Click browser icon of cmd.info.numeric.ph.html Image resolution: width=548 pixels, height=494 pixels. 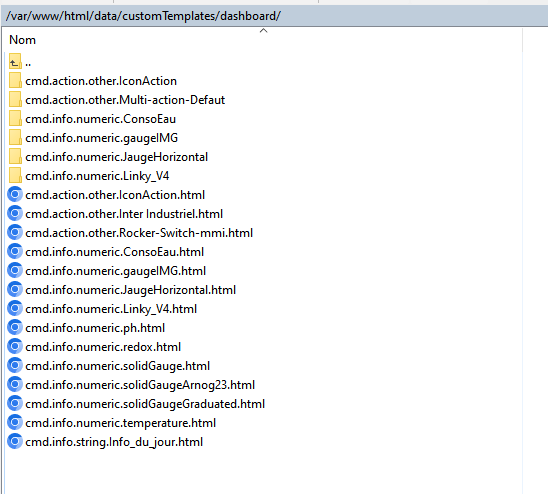[15, 327]
